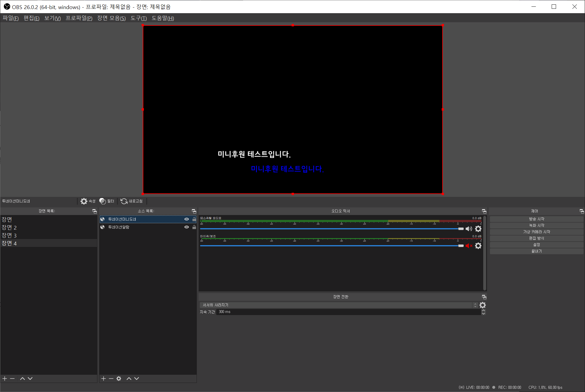Open desktop audio settings gear
The width and height of the screenshot is (585, 392).
point(478,229)
